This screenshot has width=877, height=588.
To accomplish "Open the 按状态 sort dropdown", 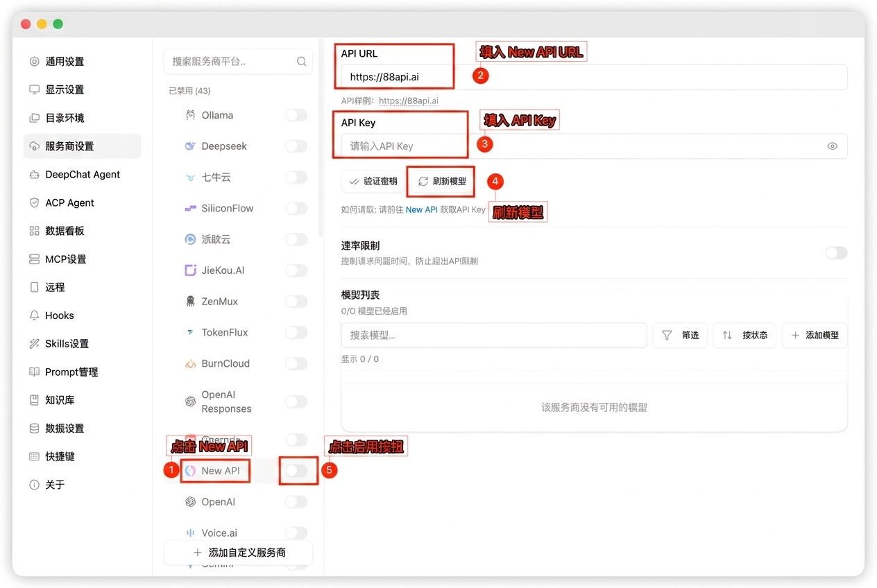I will [x=744, y=335].
